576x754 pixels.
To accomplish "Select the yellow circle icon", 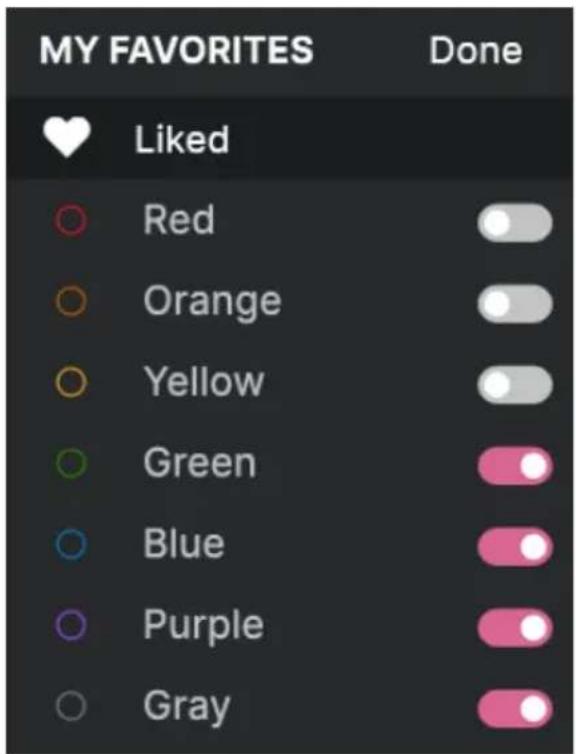I will click(71, 383).
